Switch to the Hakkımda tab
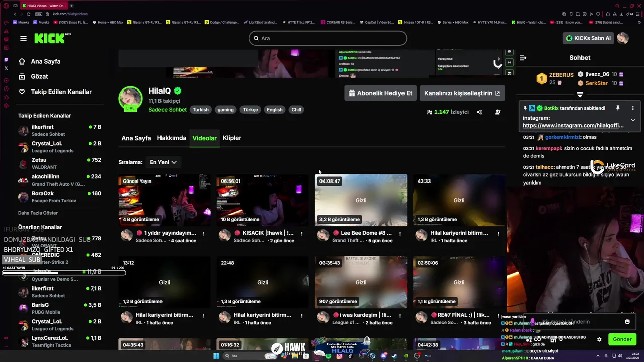Screen dimensions: 644x362 click(x=172, y=138)
